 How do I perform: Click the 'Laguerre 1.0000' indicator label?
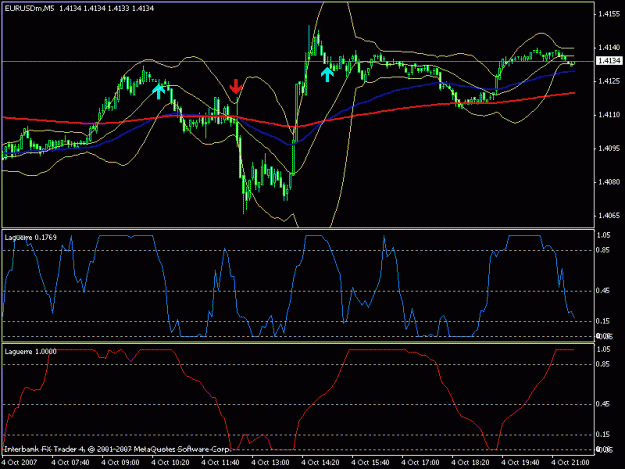31,351
